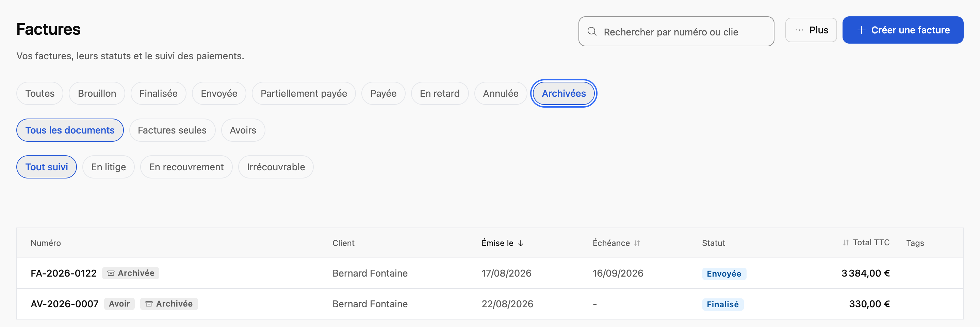Open the Plus more-options menu
Image resolution: width=980 pixels, height=327 pixels.
point(811,30)
